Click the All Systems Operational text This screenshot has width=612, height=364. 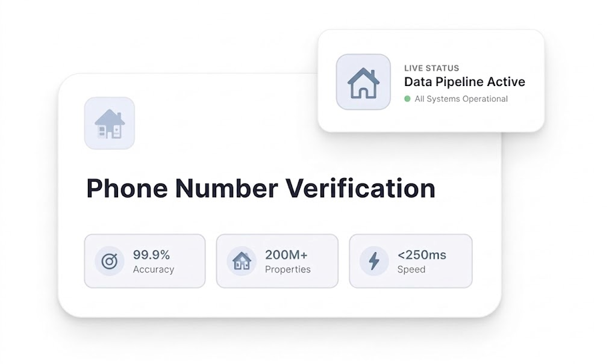pyautogui.click(x=461, y=99)
